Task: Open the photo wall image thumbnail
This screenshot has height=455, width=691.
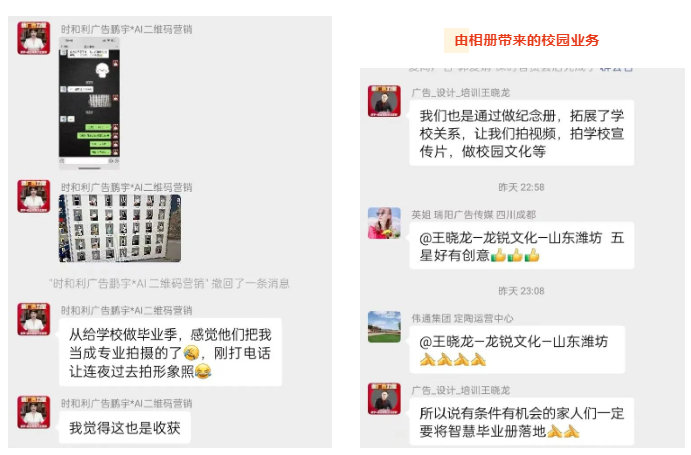Action: pyautogui.click(x=120, y=228)
